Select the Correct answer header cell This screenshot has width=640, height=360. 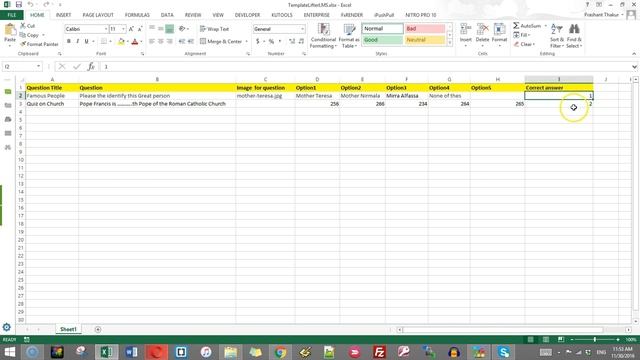pos(559,88)
